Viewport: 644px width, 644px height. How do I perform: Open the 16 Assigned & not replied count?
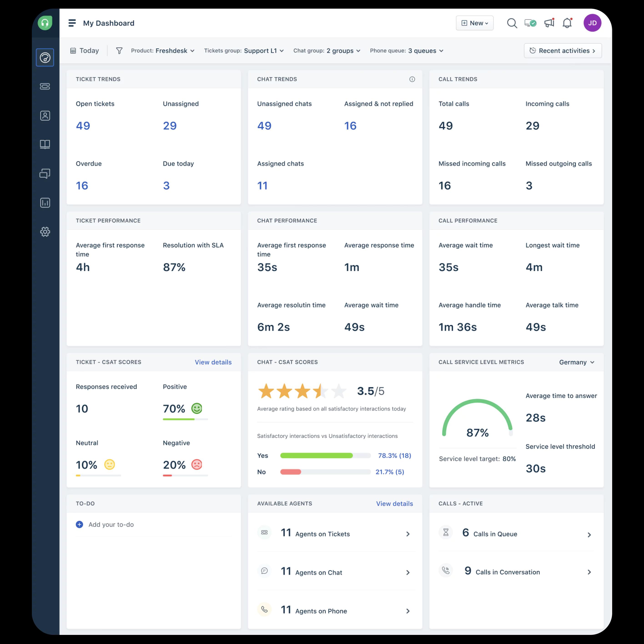pos(350,126)
